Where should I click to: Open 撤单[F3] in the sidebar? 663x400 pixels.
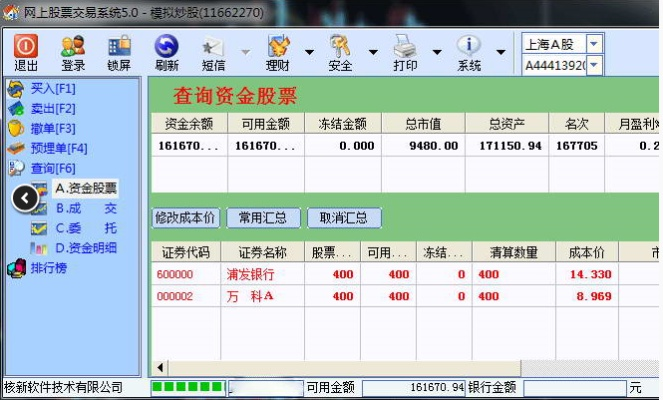[x=52, y=128]
